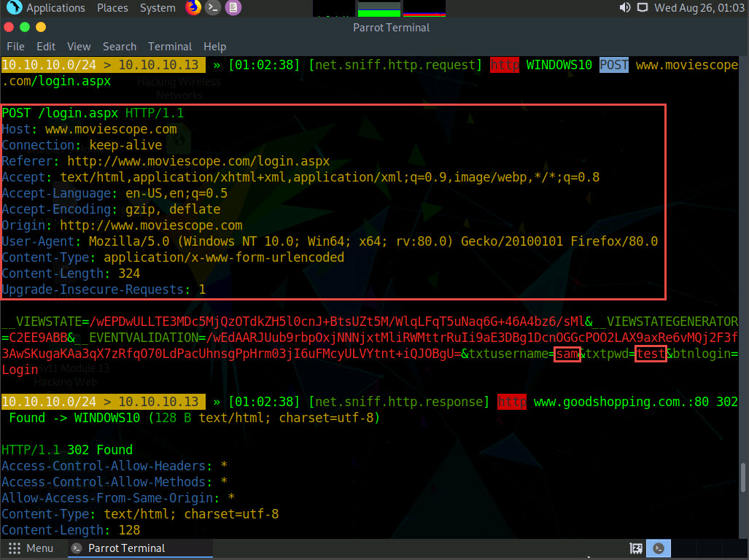Click the date and time clock
The width and height of the screenshot is (749, 560).
pos(699,8)
